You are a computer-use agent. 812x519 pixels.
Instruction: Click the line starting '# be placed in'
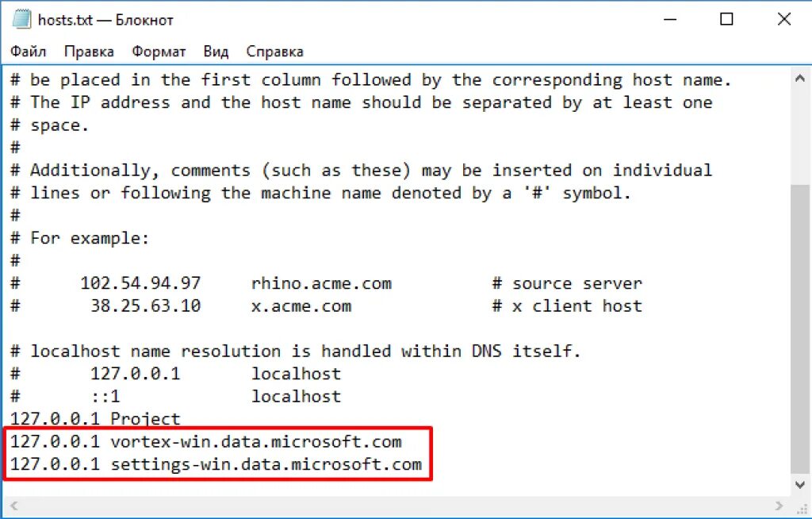(371, 80)
